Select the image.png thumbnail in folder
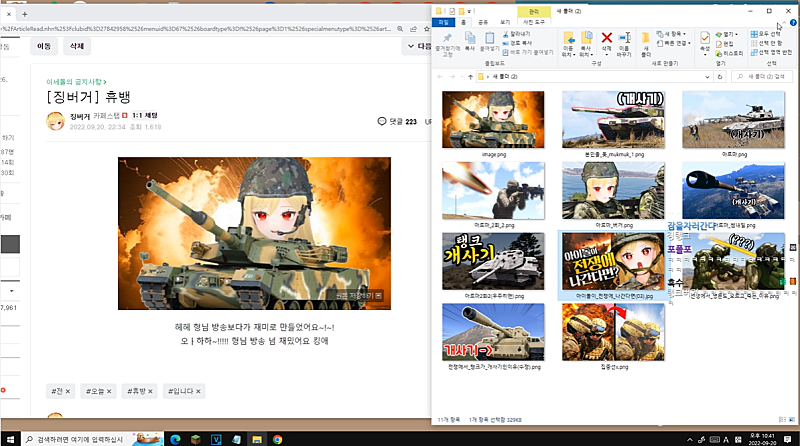800x446 pixels. click(492, 120)
